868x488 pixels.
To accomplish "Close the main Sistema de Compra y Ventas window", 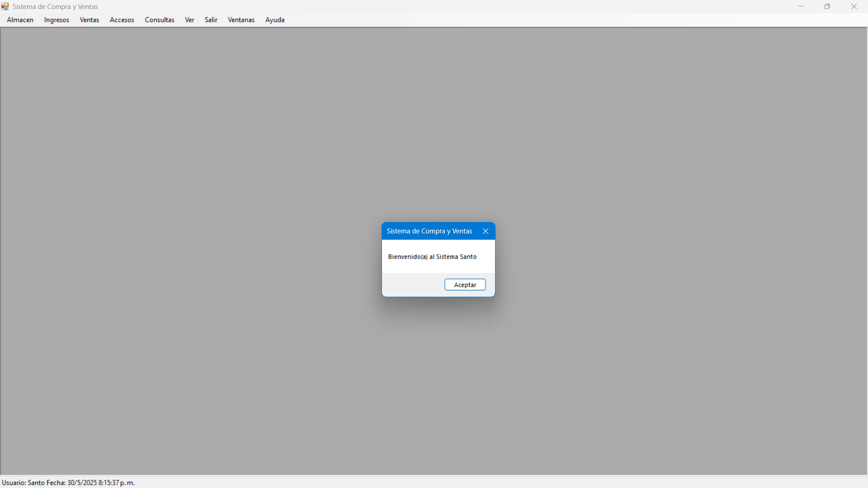I will pyautogui.click(x=854, y=6).
